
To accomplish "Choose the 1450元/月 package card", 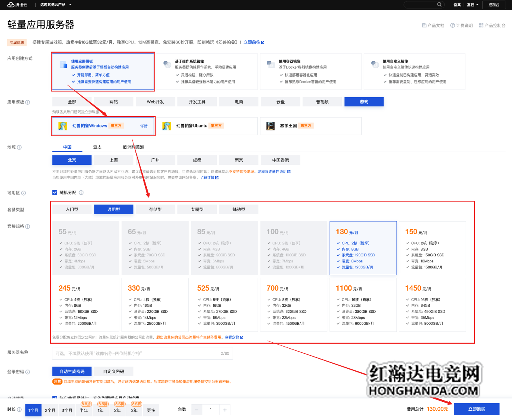I will click(x=433, y=305).
